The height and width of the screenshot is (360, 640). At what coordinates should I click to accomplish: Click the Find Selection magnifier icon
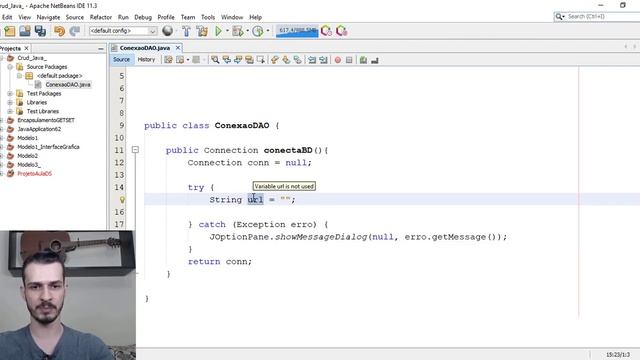point(215,60)
